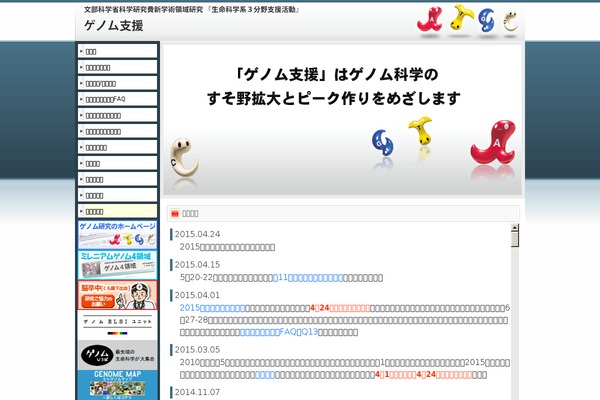Click the 2015.04.24 news date
Image resolution: width=600 pixels, height=400 pixels.
tap(197, 234)
